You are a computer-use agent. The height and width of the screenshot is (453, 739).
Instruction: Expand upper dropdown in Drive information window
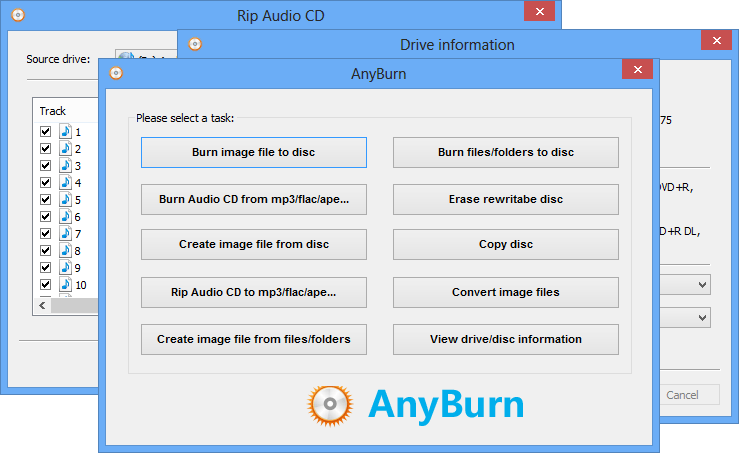[702, 285]
